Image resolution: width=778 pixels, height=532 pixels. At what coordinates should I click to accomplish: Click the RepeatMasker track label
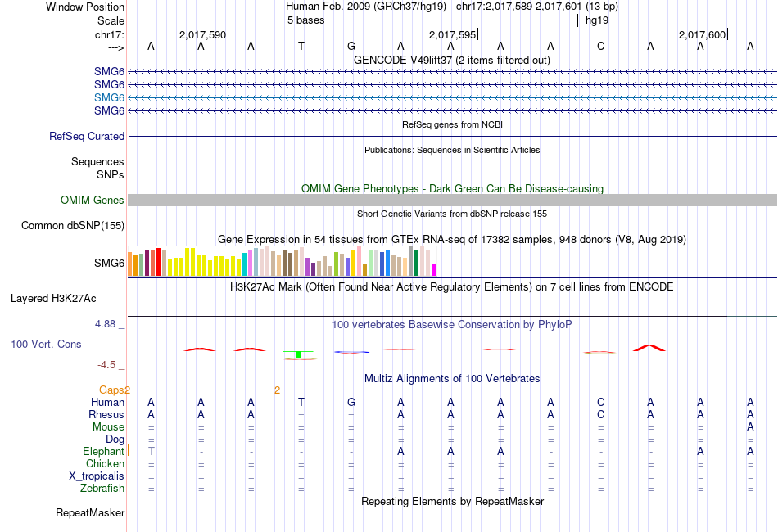(x=90, y=513)
